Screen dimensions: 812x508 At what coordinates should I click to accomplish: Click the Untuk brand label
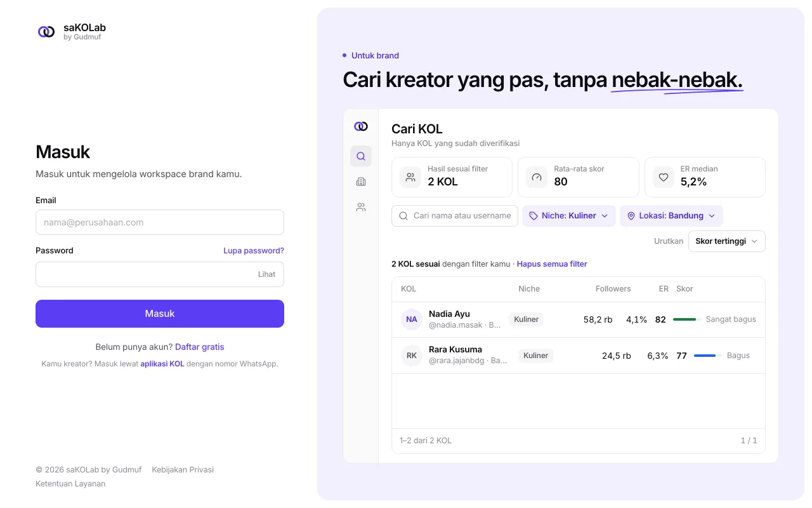point(375,56)
